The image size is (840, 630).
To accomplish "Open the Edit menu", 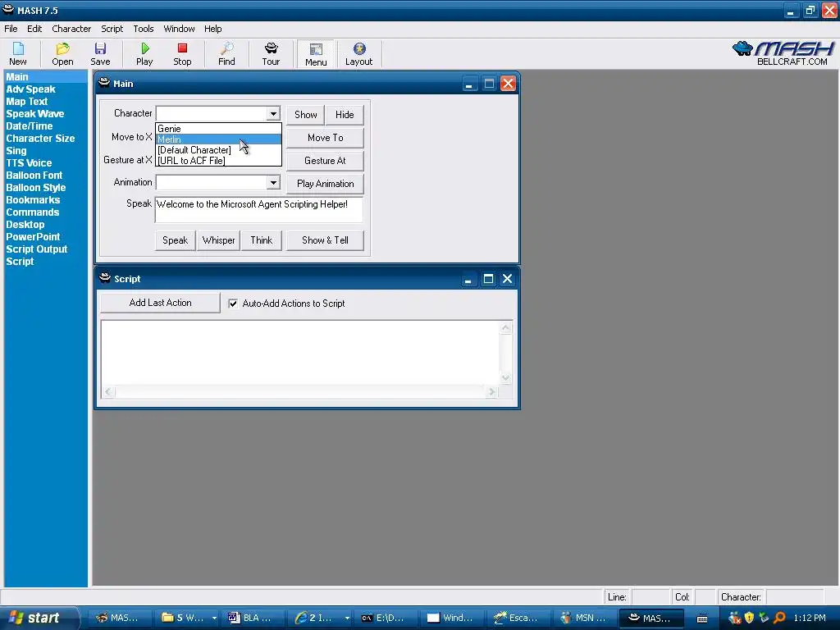I will click(34, 29).
